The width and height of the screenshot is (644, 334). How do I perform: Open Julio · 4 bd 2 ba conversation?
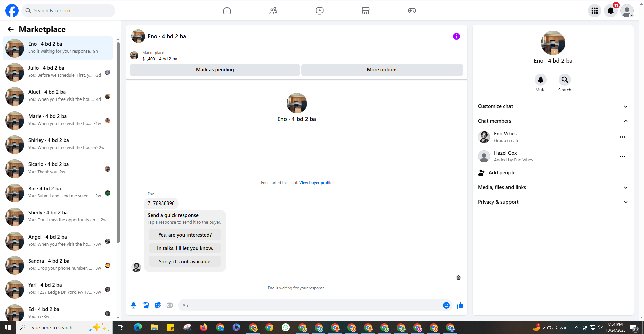pyautogui.click(x=58, y=72)
